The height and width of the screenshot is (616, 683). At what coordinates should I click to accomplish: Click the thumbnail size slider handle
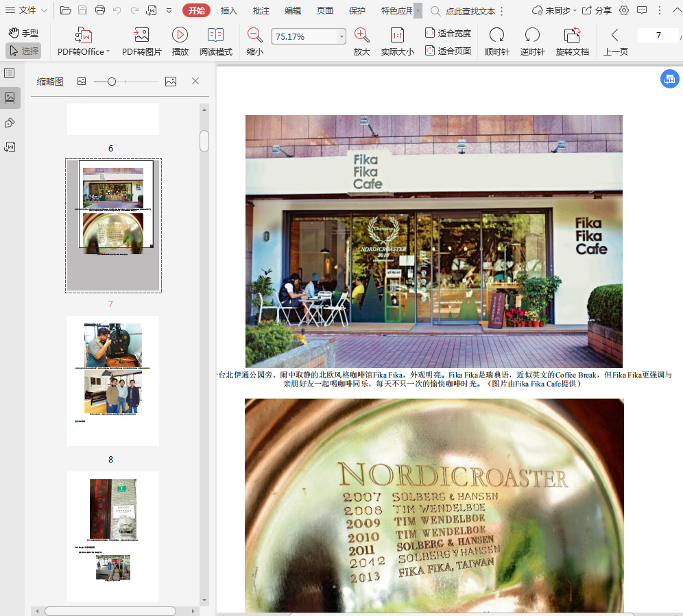112,82
